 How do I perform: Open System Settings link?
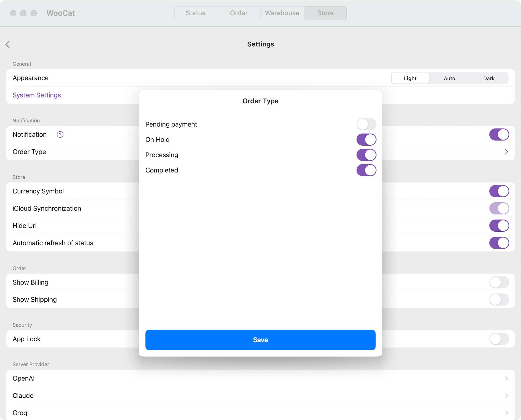pyautogui.click(x=37, y=95)
